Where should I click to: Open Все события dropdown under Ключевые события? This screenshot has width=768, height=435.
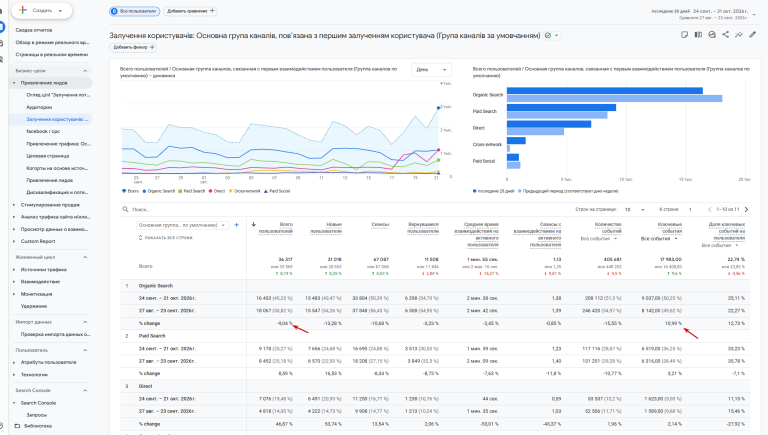[x=659, y=239]
